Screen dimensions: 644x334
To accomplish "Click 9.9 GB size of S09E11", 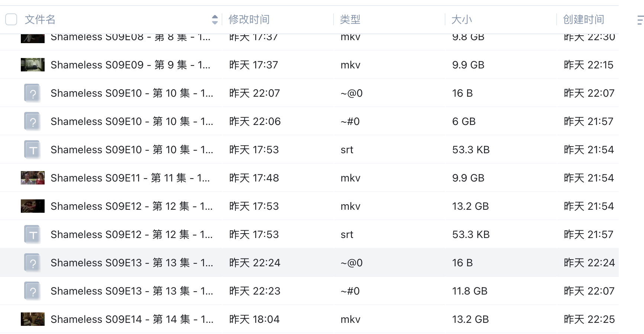I will point(468,178).
